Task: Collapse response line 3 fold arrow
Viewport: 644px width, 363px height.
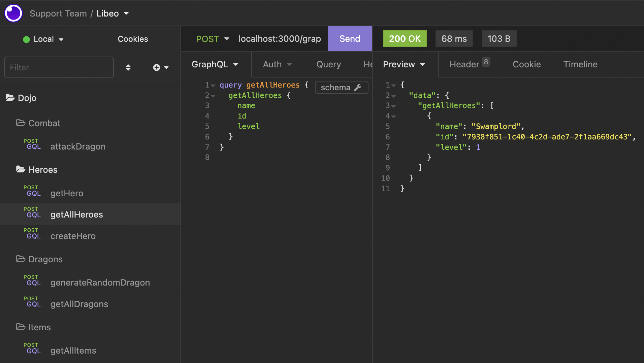Action: (x=393, y=106)
